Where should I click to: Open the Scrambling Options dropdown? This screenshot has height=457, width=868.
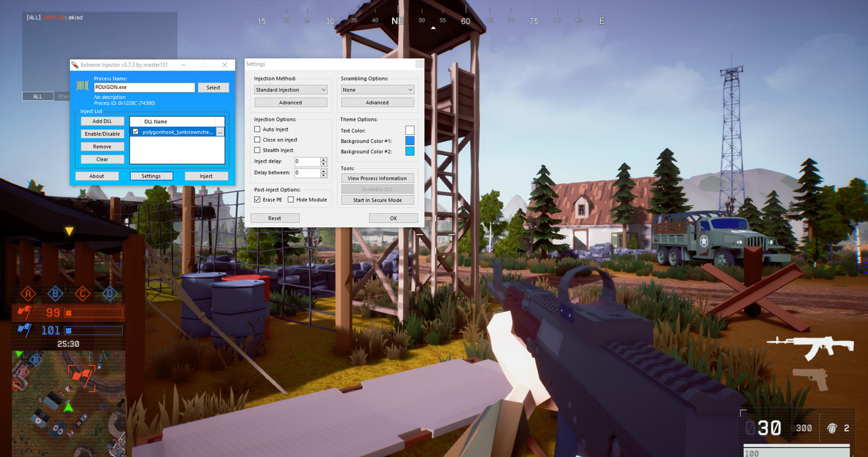pos(377,90)
